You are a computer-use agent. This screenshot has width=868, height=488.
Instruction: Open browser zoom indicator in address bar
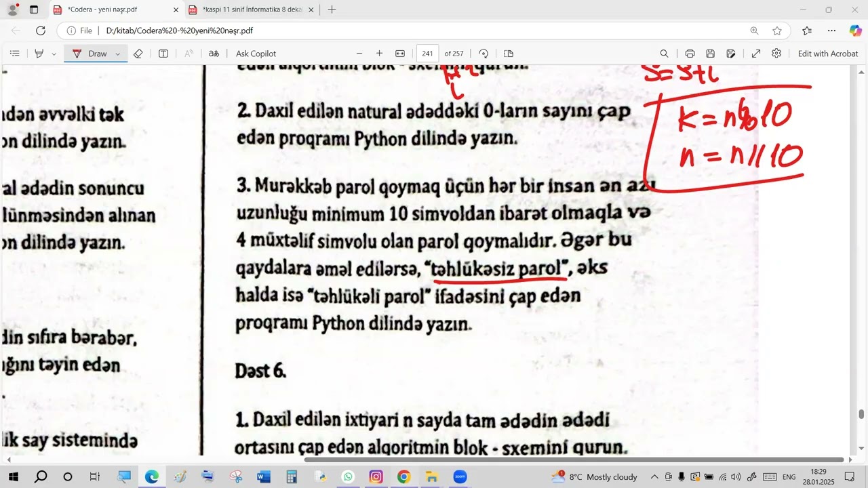pos(754,30)
